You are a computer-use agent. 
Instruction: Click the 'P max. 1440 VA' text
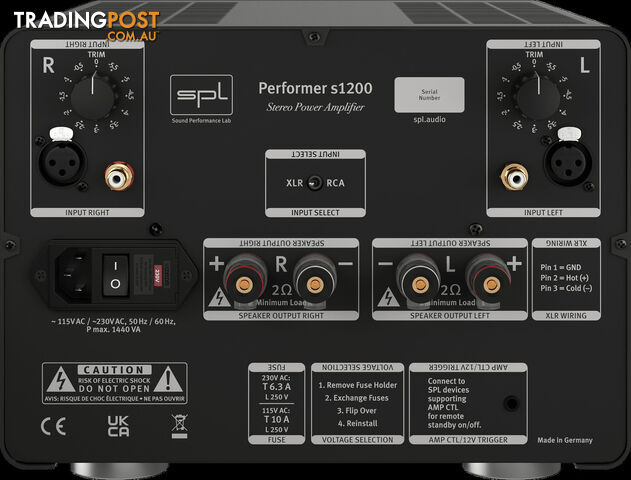(x=113, y=330)
